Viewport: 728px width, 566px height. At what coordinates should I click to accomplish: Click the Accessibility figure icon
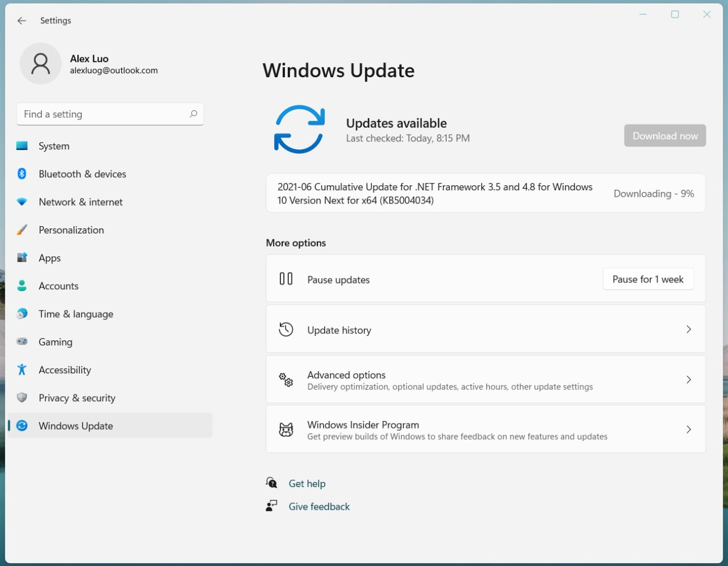tap(22, 370)
